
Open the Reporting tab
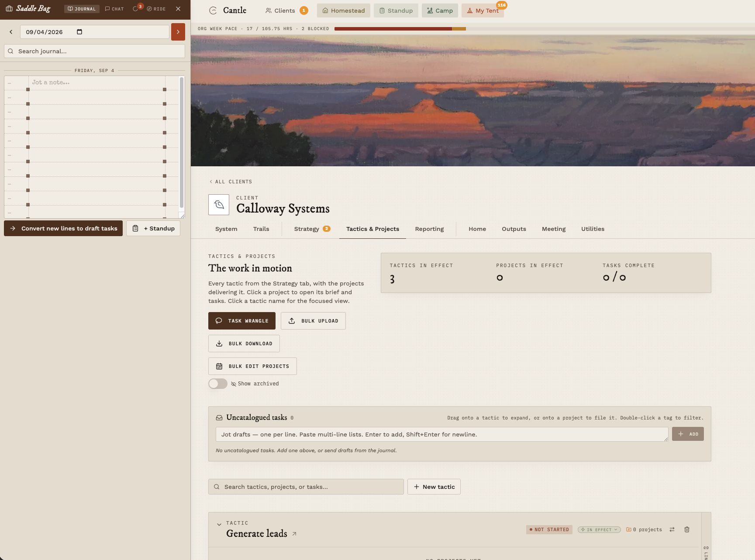[x=429, y=229]
